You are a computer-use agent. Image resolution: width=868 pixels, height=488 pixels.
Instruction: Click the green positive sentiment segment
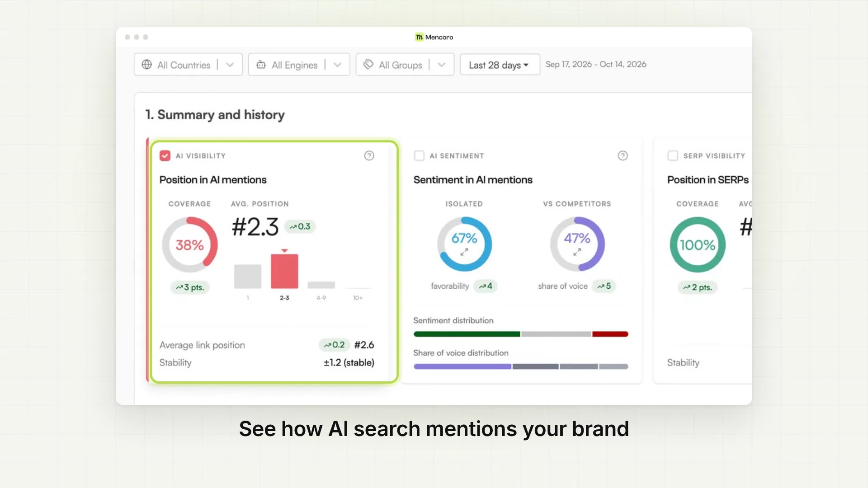click(467, 334)
